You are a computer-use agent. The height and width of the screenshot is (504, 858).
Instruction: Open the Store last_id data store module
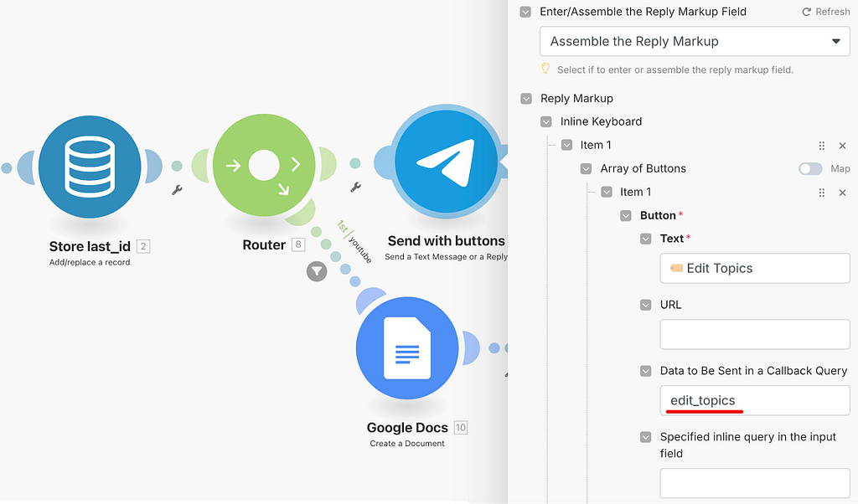click(90, 167)
